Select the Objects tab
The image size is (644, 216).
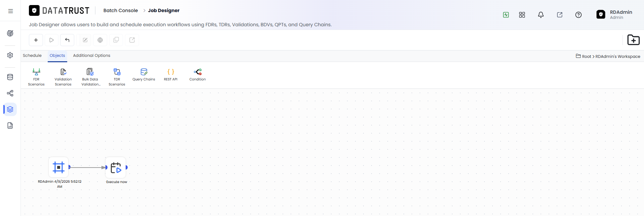[57, 56]
